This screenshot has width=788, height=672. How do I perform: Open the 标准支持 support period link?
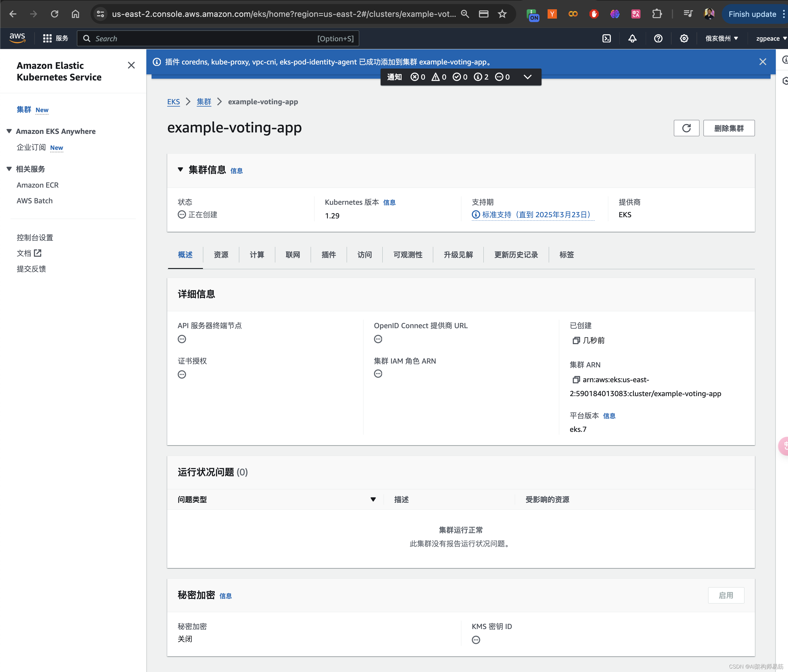[533, 215]
